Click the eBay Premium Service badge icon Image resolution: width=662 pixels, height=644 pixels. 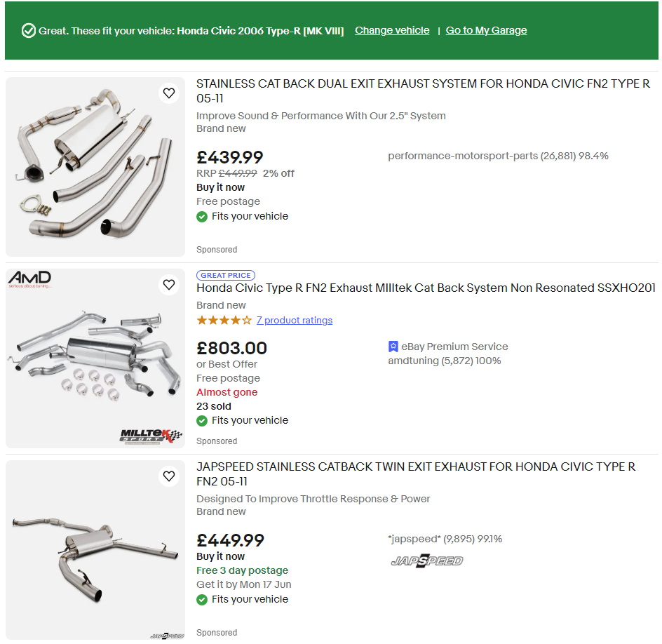tap(393, 347)
